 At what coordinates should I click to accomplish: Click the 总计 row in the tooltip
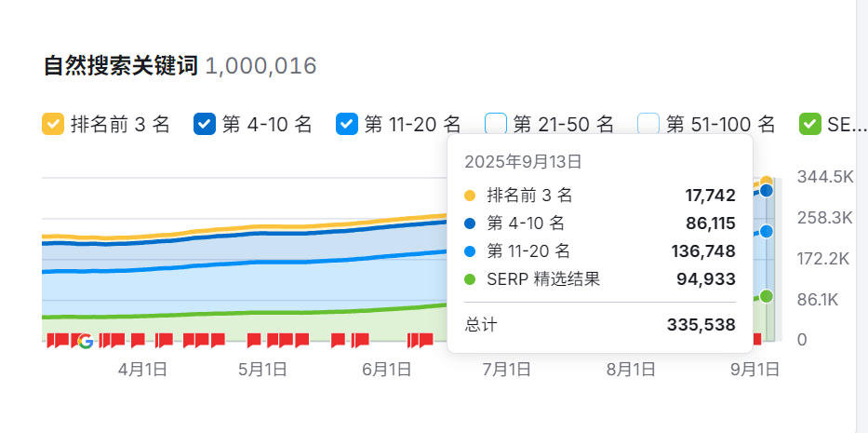[600, 325]
